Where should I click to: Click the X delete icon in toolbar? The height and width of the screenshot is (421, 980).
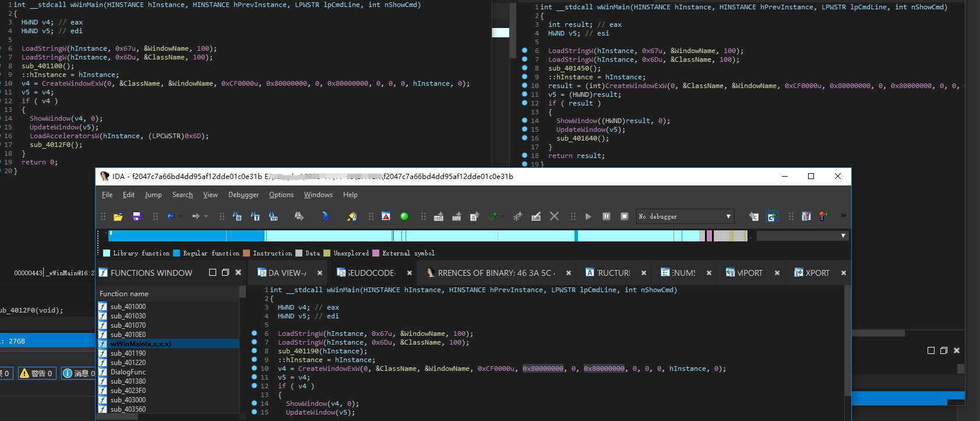pyautogui.click(x=554, y=216)
